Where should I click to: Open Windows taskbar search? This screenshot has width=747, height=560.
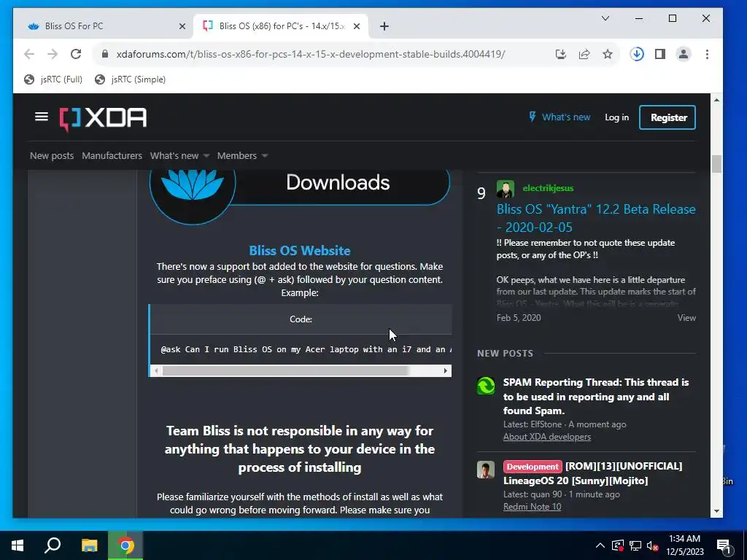click(53, 545)
